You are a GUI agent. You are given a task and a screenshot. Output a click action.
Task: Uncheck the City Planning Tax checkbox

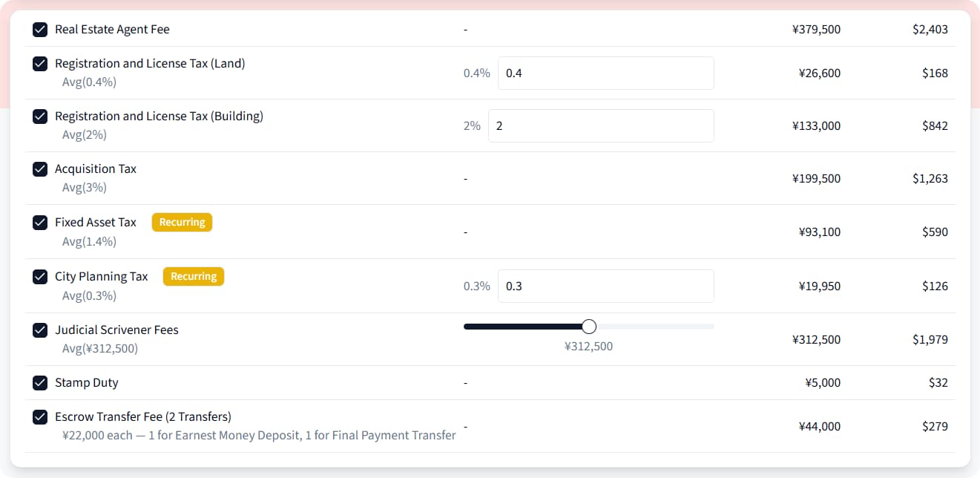(40, 277)
